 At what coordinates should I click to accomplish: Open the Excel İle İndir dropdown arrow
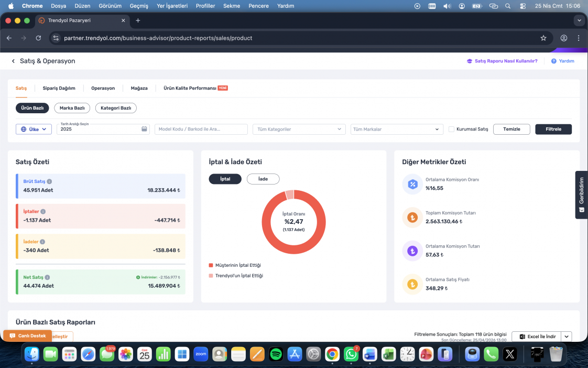(566, 337)
